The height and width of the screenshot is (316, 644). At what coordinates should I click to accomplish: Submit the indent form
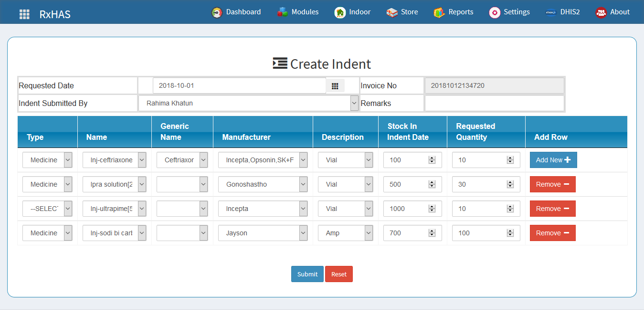307,274
